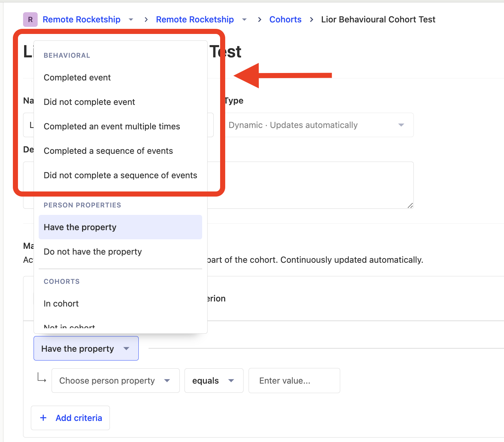Click the purple R project avatar icon
Image resolution: width=504 pixels, height=442 pixels.
click(30, 19)
